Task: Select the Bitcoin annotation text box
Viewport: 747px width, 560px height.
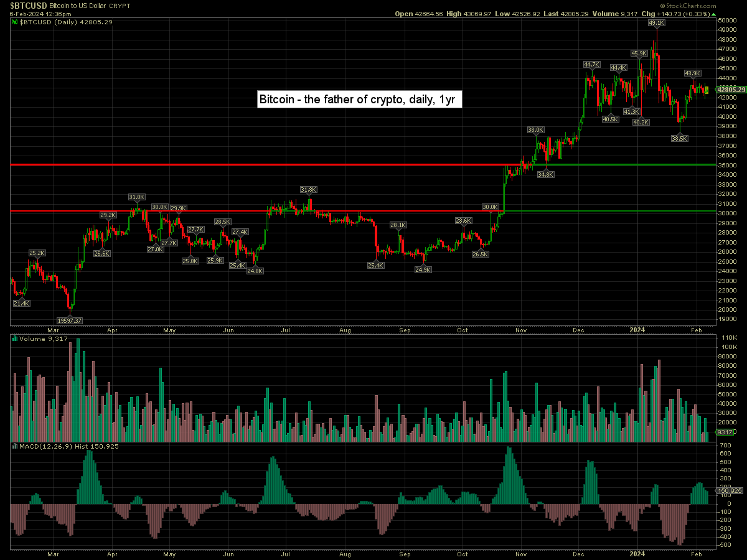Action: [359, 100]
